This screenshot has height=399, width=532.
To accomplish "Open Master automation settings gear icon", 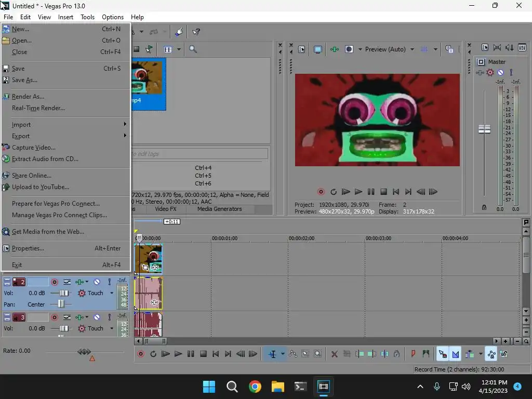I will (490, 72).
